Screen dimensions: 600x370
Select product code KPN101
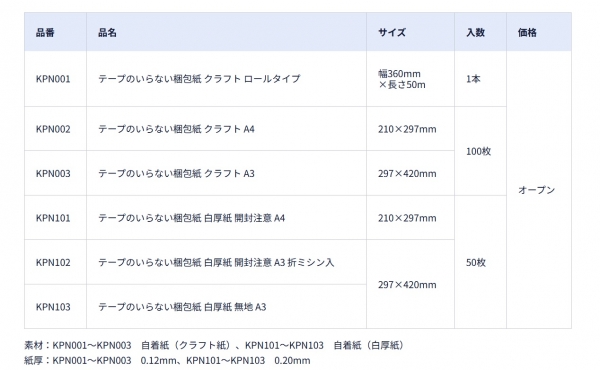[x=53, y=218]
